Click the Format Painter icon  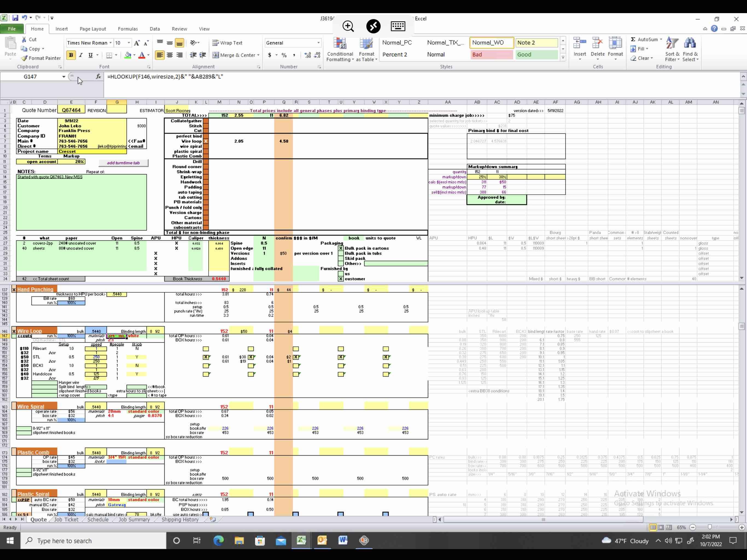(x=25, y=58)
